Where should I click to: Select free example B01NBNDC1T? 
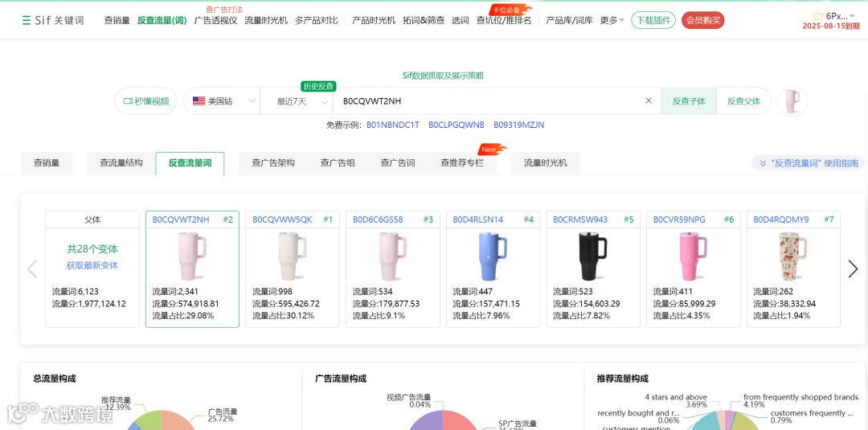point(393,125)
